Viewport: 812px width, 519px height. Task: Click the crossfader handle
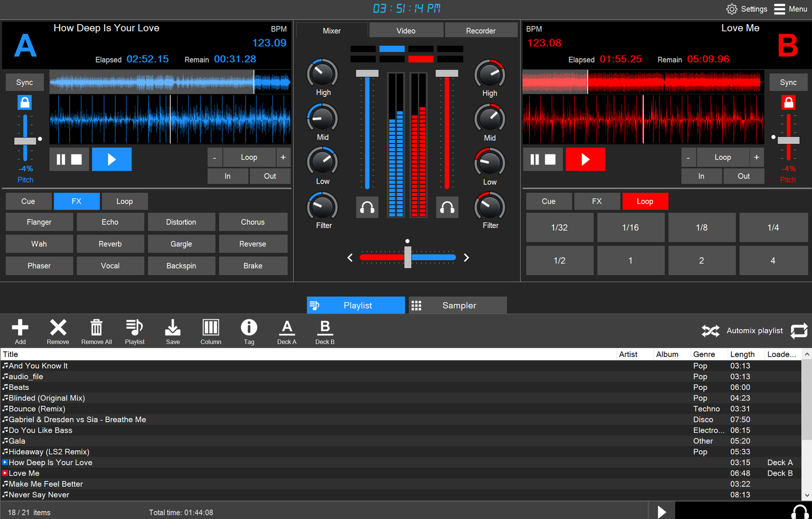pos(407,257)
